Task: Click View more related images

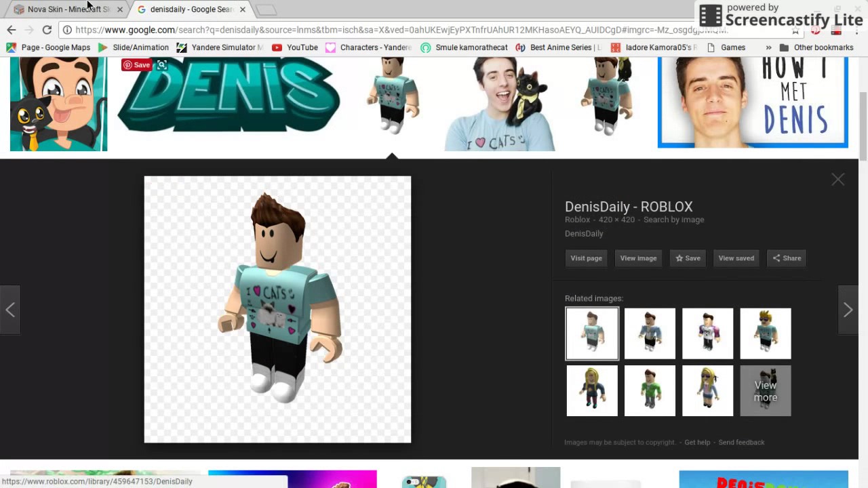Action: point(766,390)
